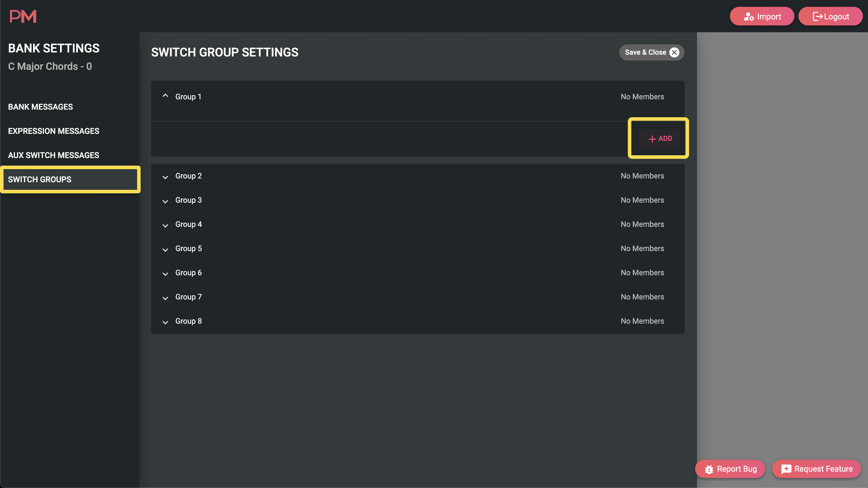Click the plus icon beside ADD

652,139
